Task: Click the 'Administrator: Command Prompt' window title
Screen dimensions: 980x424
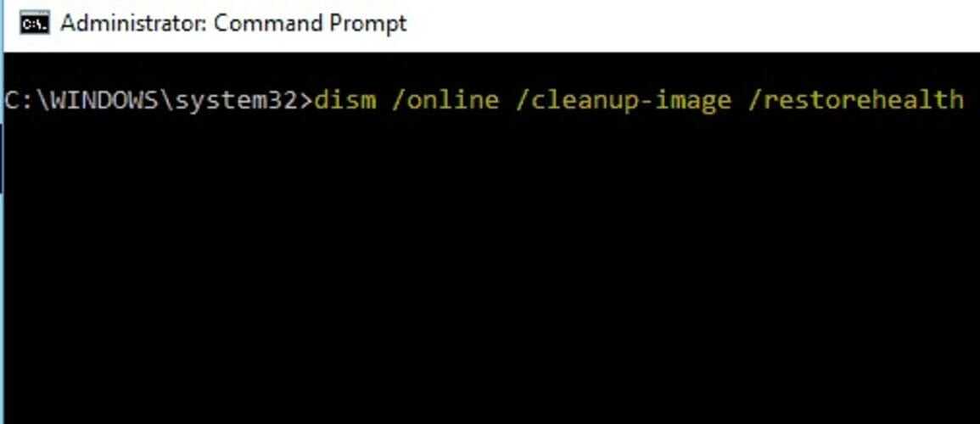Action: 233,24
